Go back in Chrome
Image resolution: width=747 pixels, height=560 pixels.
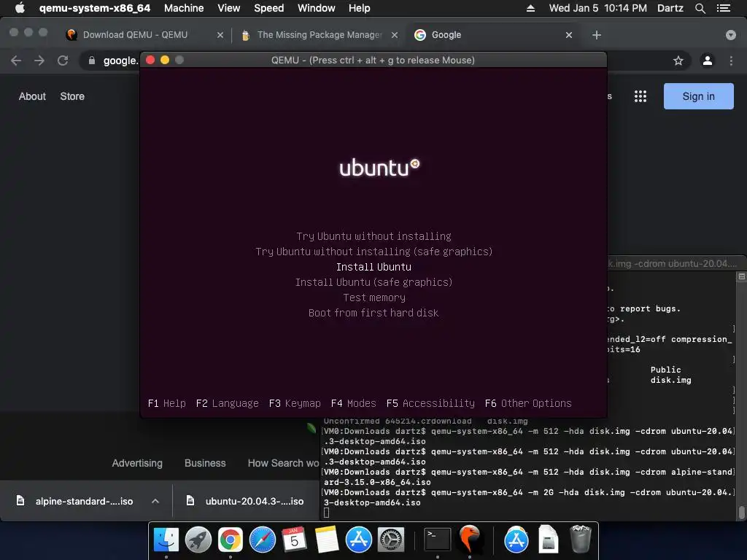click(16, 61)
